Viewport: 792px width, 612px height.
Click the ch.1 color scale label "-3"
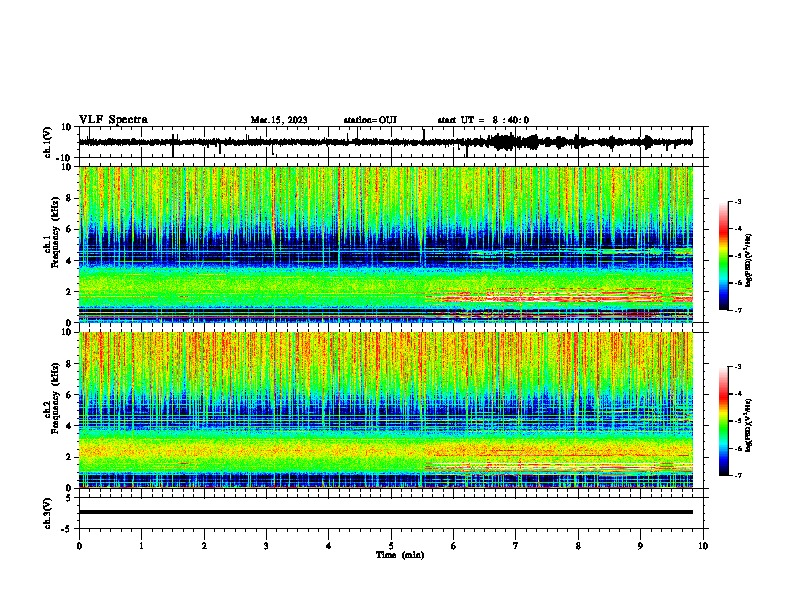tap(737, 201)
